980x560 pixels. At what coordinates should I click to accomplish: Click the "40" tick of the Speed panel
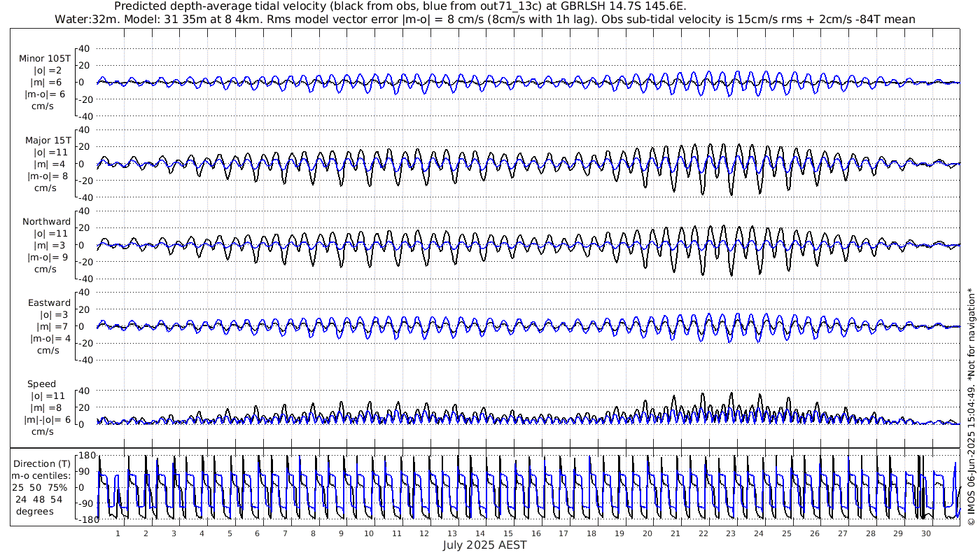coord(85,391)
